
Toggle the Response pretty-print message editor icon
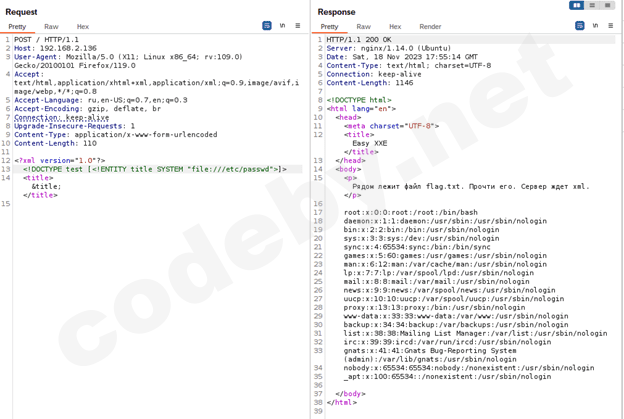580,26
